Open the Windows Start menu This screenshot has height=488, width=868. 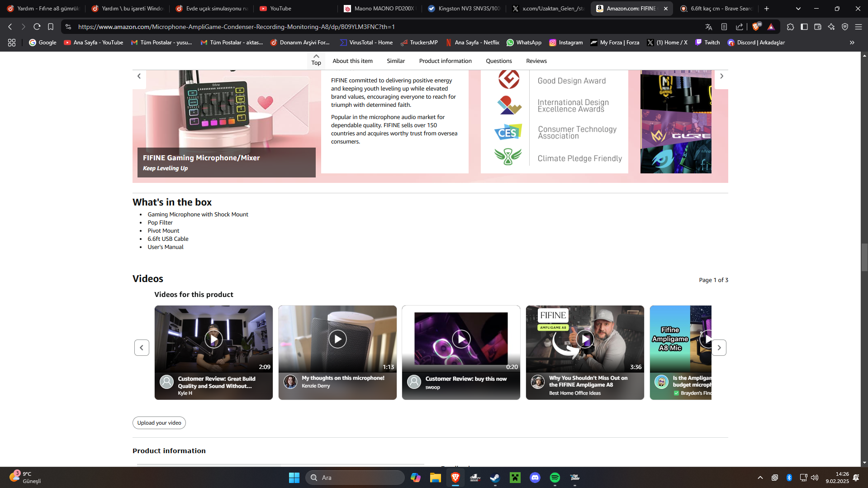[294, 478]
